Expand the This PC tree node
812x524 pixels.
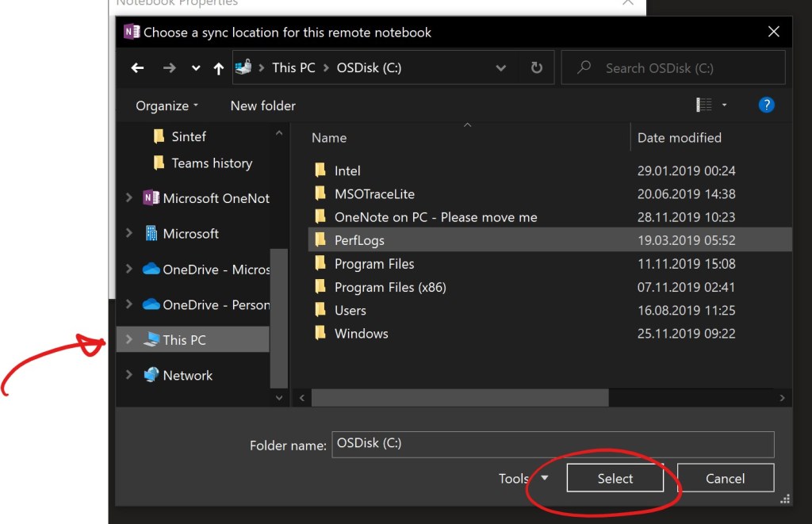coord(129,340)
